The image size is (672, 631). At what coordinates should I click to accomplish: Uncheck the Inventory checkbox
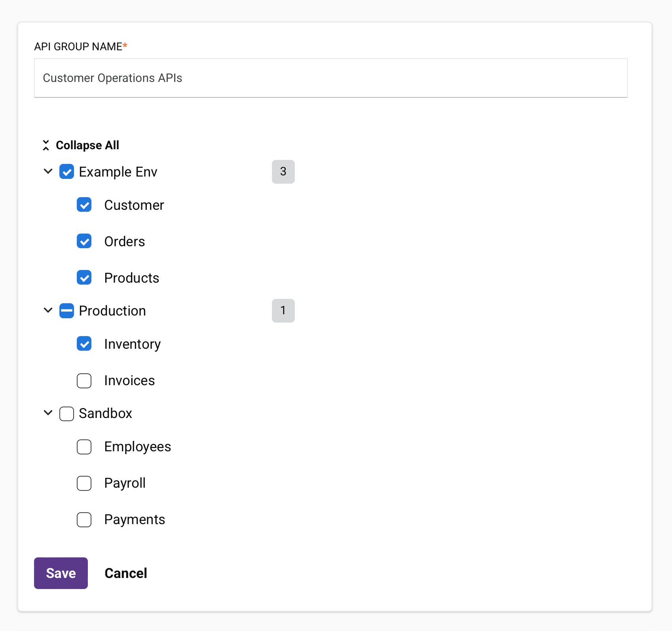pos(84,344)
